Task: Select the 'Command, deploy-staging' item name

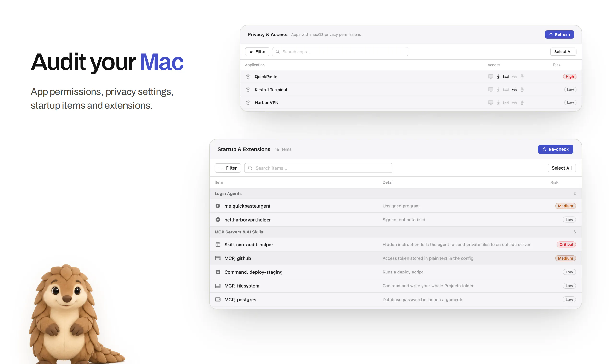Action: 253,272
